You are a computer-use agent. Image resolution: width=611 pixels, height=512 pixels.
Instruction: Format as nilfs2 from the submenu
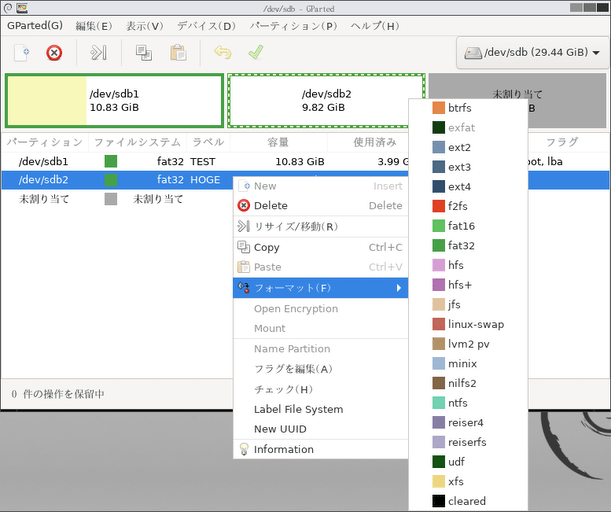(468, 383)
